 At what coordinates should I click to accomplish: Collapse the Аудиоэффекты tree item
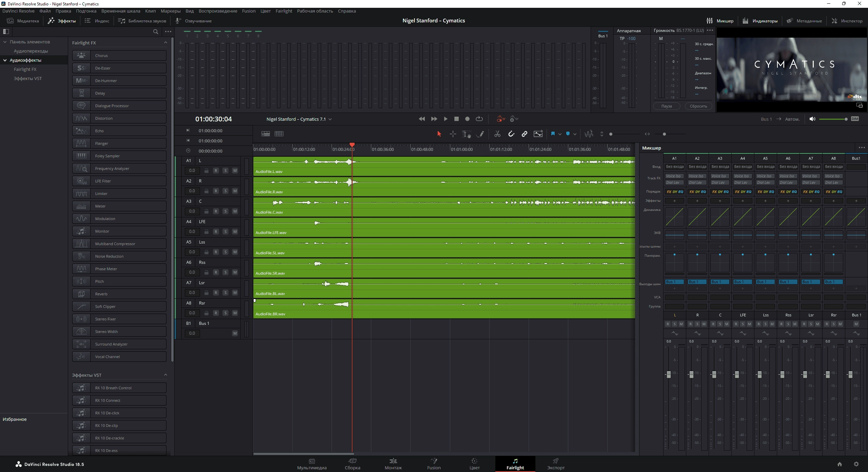click(5, 60)
